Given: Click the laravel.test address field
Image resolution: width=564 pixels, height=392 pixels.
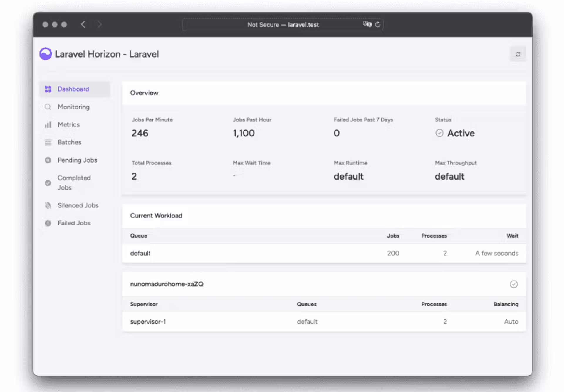Looking at the screenshot, I should [x=283, y=25].
